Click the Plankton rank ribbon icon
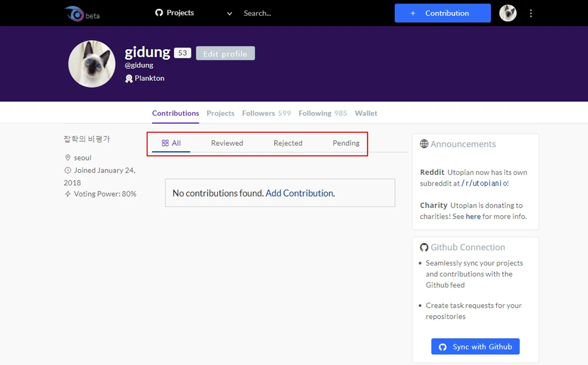The height and width of the screenshot is (365, 588). 129,78
